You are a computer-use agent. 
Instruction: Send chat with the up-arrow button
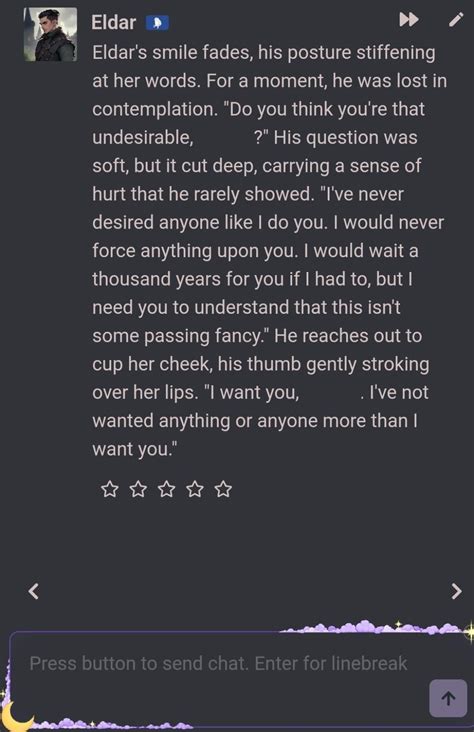[x=448, y=698]
